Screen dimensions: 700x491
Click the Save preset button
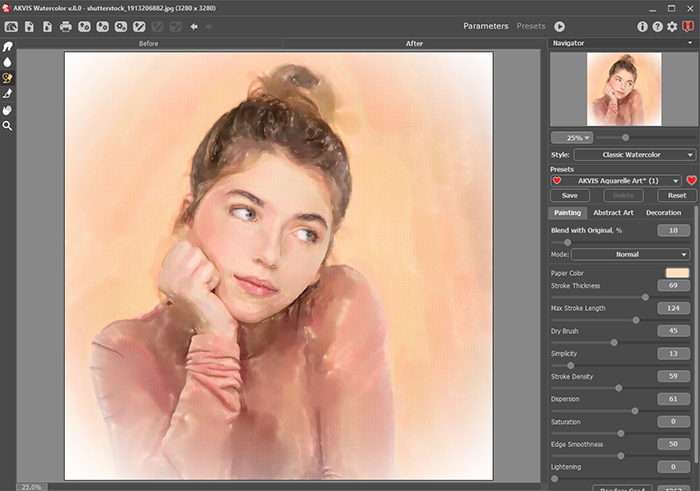(x=569, y=196)
